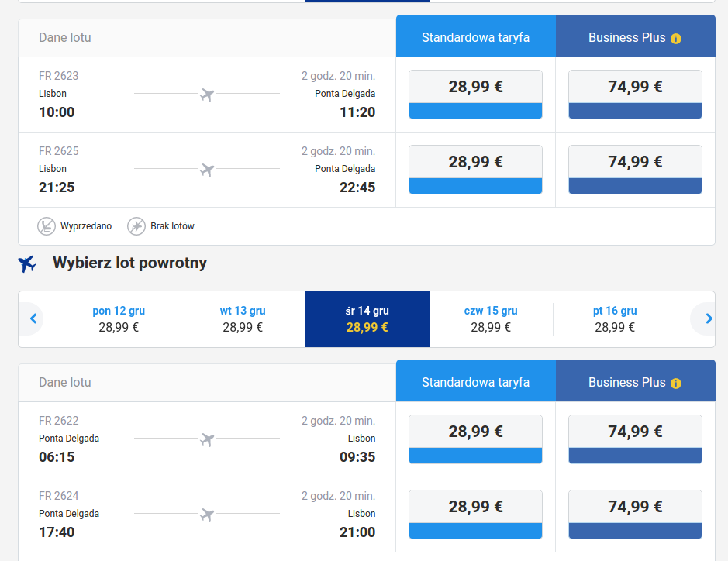728x561 pixels.
Task: Select return date wt 13 gru
Action: [243, 319]
